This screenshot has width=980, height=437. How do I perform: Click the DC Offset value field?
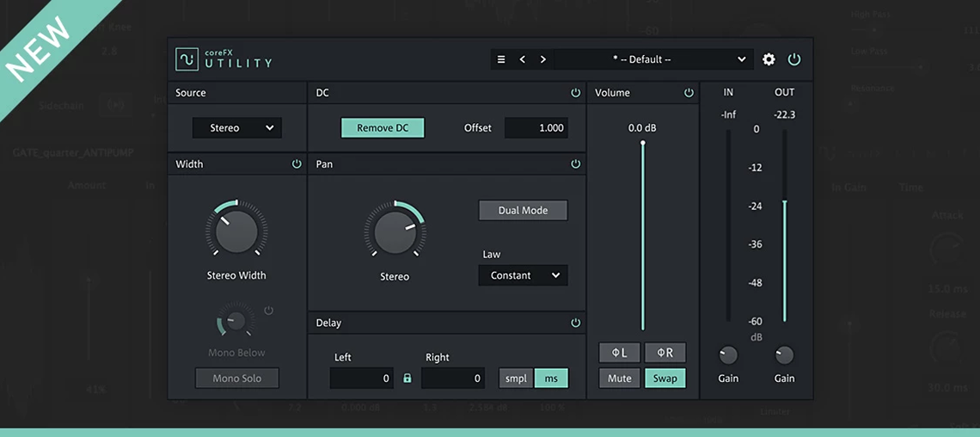(x=536, y=127)
